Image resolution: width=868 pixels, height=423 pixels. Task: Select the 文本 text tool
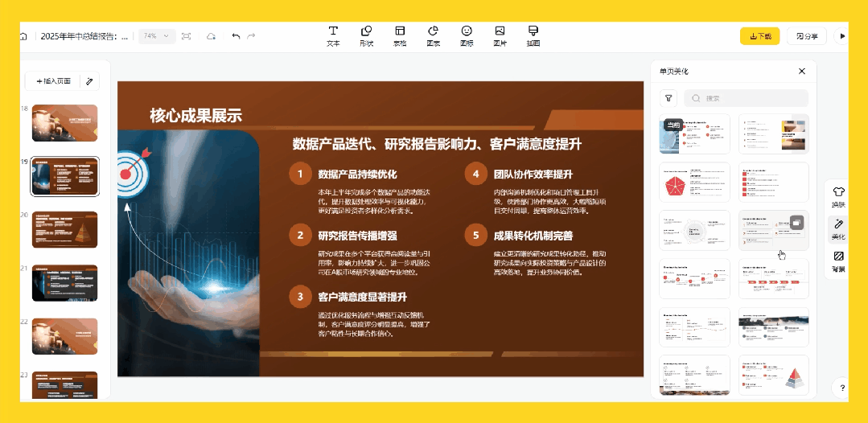tap(333, 36)
